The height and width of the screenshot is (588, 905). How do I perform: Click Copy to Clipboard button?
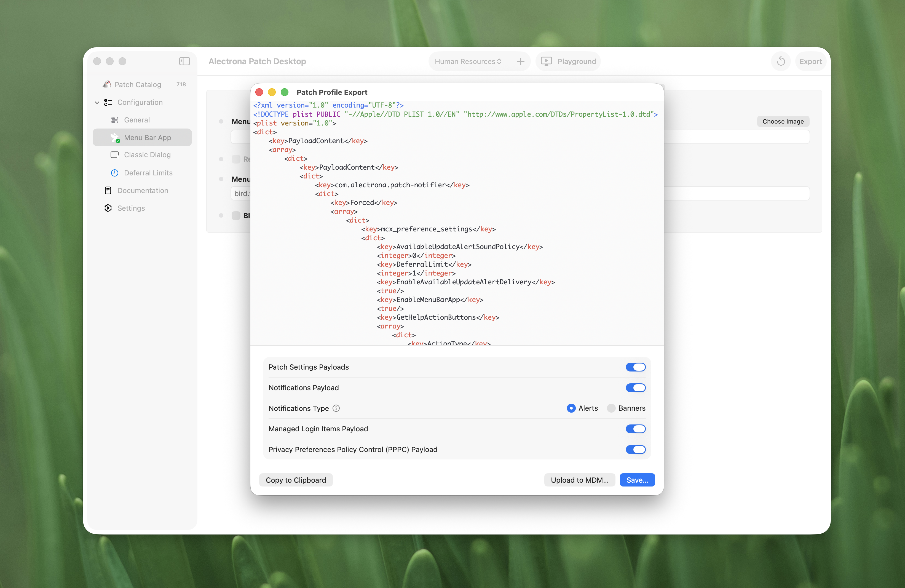tap(296, 480)
